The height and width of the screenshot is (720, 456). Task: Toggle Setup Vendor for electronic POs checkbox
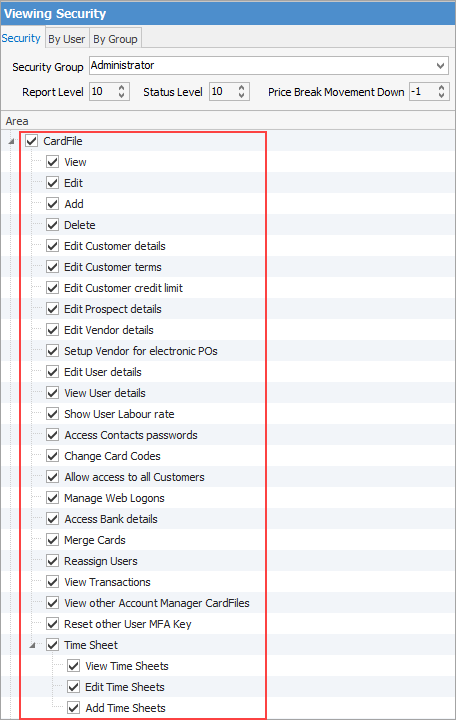(x=52, y=351)
